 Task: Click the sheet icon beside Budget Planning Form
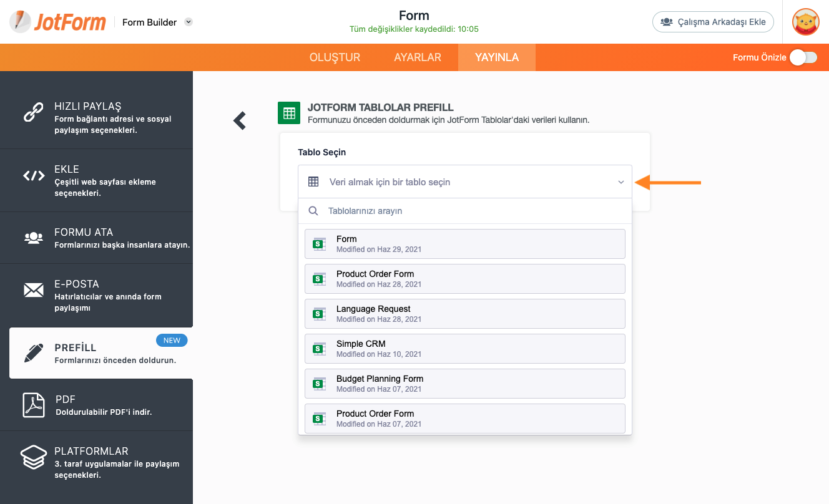320,384
